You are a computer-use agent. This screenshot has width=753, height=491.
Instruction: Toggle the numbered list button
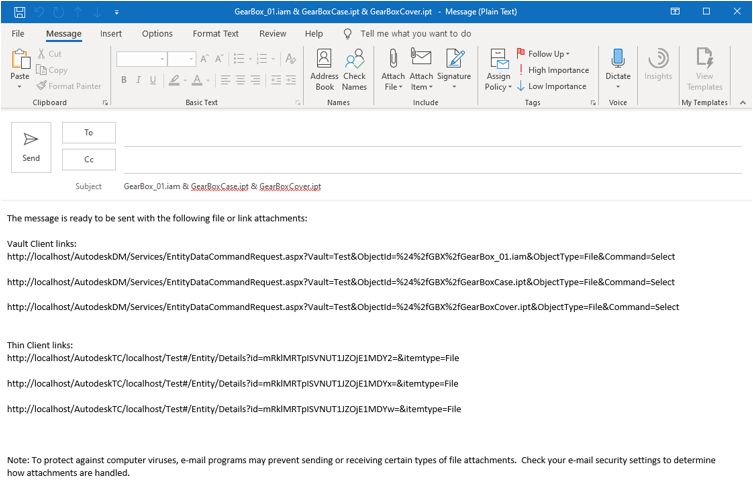[x=262, y=59]
